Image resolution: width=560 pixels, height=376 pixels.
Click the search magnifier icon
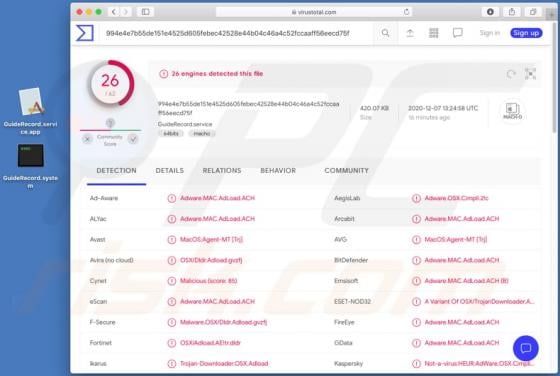(x=385, y=33)
